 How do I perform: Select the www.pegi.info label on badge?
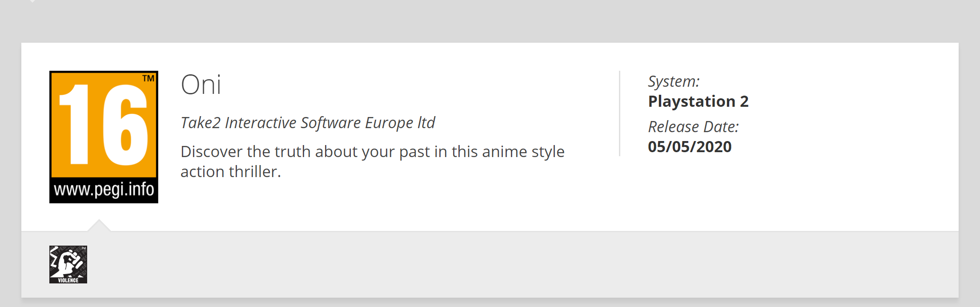click(104, 190)
